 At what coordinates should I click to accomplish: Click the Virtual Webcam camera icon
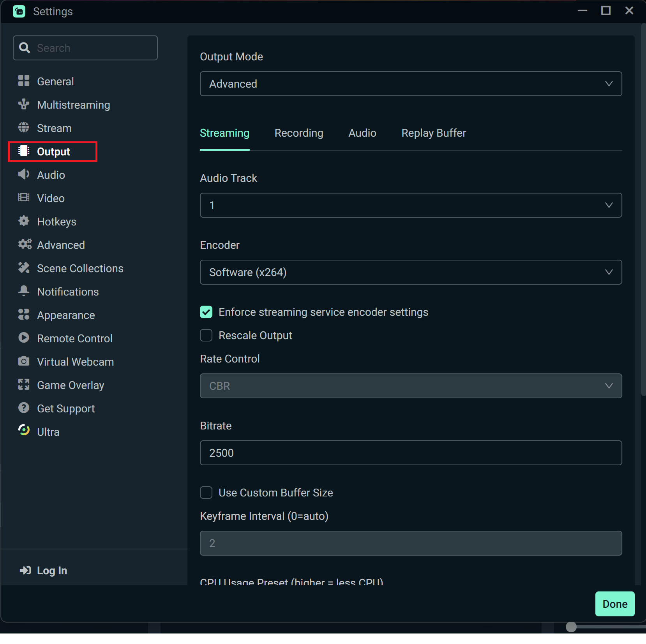(24, 361)
